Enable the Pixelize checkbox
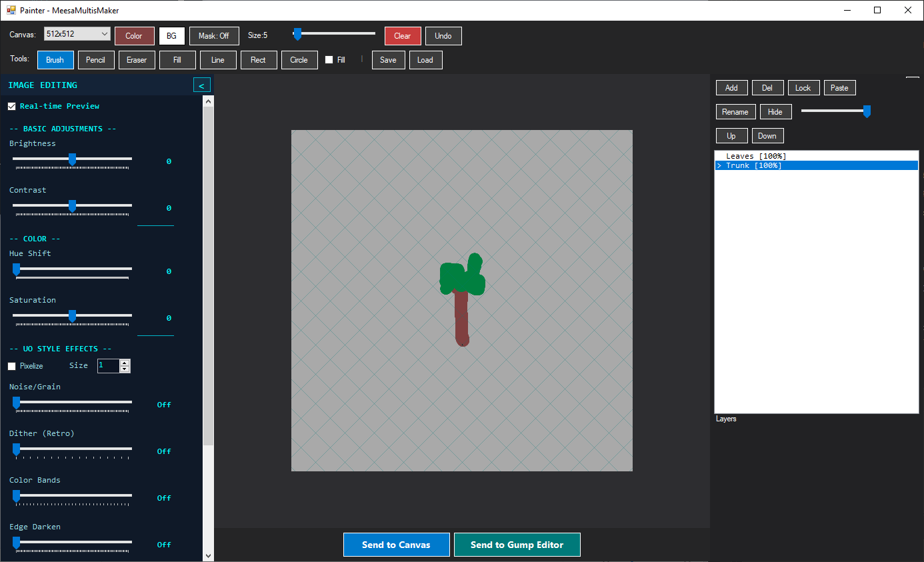 (x=12, y=366)
